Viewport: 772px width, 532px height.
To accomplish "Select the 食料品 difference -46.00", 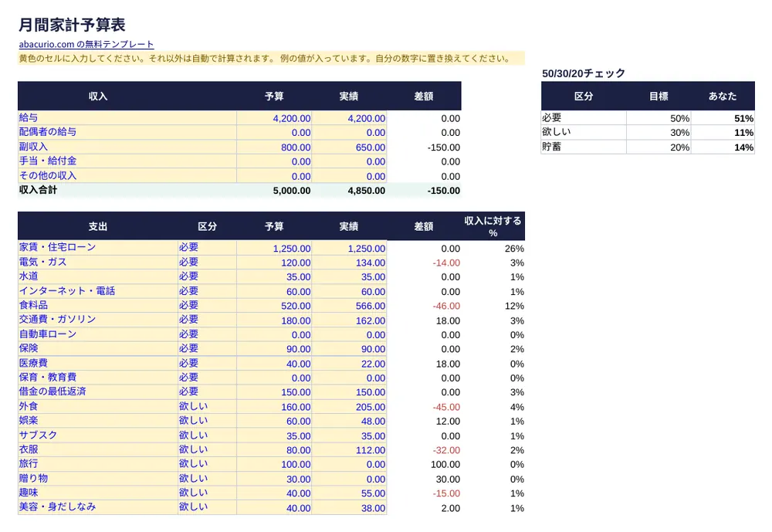I will click(424, 306).
